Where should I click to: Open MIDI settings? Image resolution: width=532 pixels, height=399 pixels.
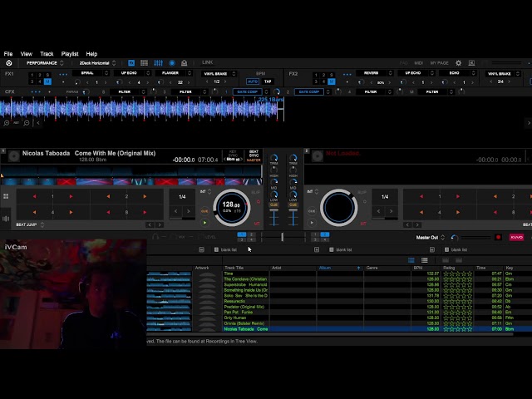[418, 63]
